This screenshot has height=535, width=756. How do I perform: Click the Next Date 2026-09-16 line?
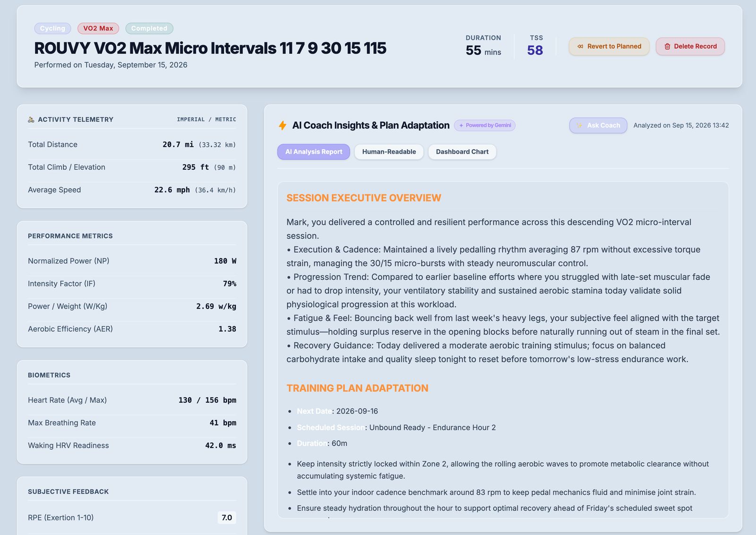(x=337, y=411)
